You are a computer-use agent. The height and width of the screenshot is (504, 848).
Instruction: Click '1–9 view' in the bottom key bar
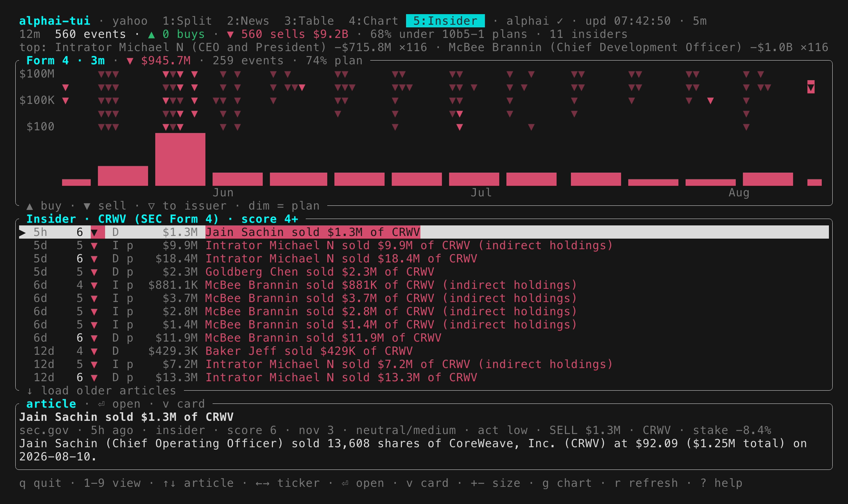pos(112,483)
